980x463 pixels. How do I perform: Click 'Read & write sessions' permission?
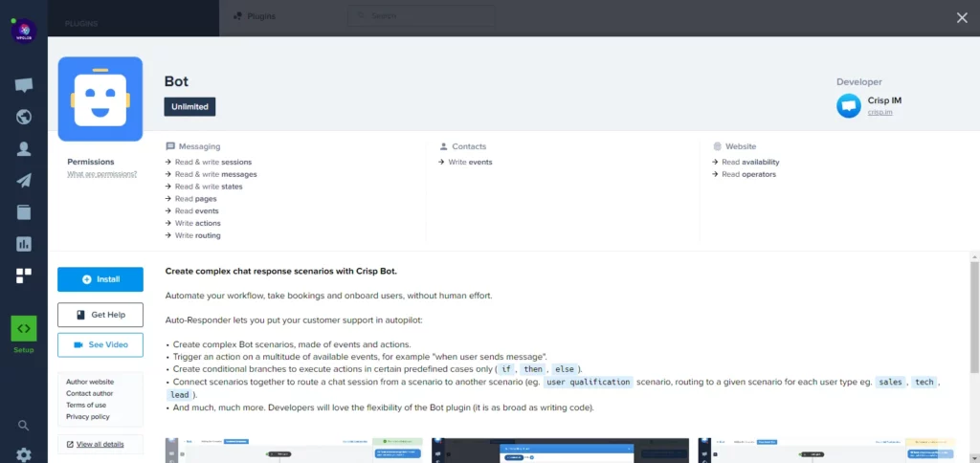[x=213, y=163]
